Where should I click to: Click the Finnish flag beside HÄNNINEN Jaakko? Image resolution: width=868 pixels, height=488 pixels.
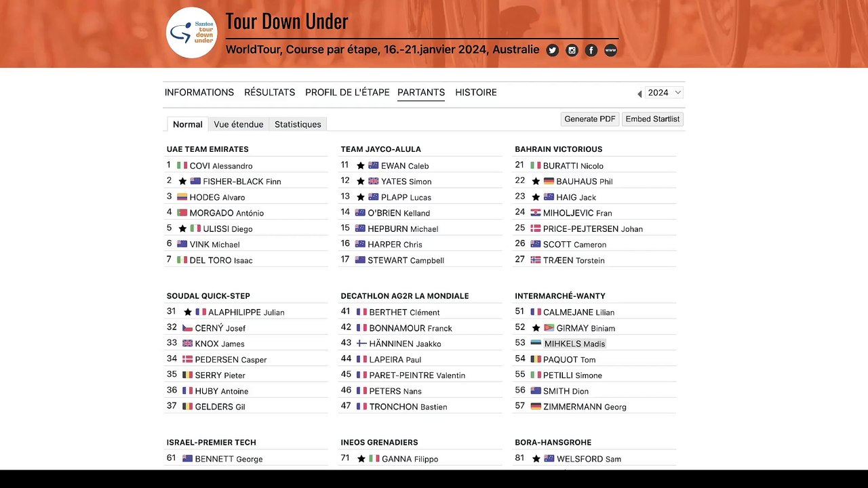361,344
